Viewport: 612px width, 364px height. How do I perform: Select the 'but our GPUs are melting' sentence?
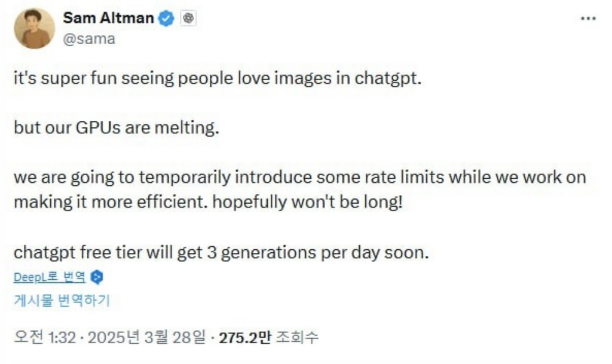click(x=117, y=127)
